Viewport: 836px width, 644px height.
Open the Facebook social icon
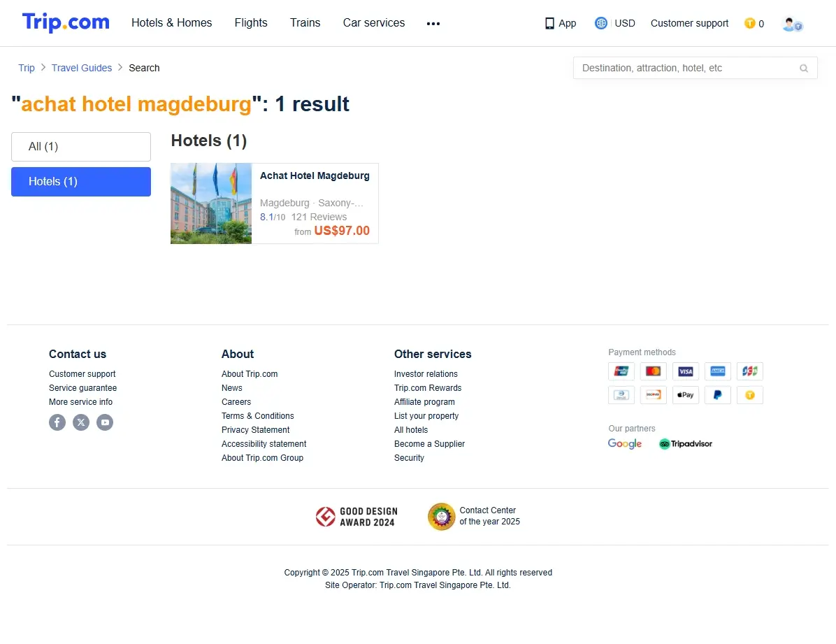(x=57, y=422)
